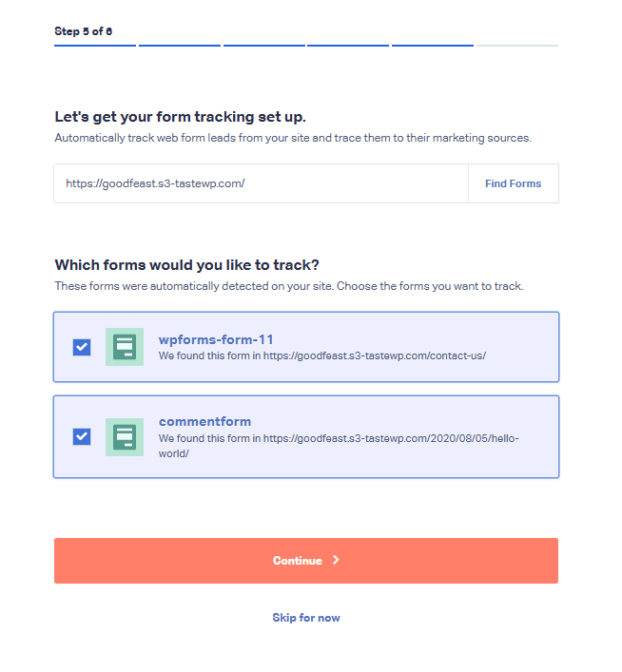Image resolution: width=622 pixels, height=672 pixels.
Task: Click the commentform form icon
Action: tap(125, 437)
